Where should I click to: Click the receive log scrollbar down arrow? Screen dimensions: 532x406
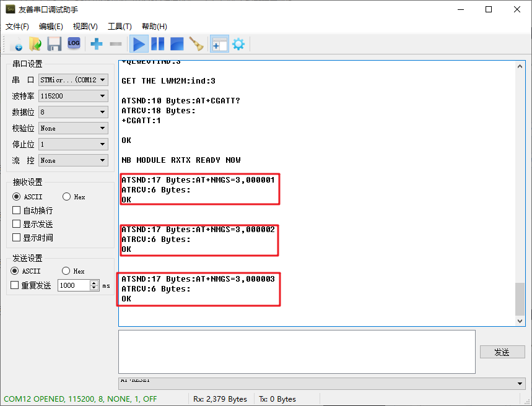coord(520,321)
